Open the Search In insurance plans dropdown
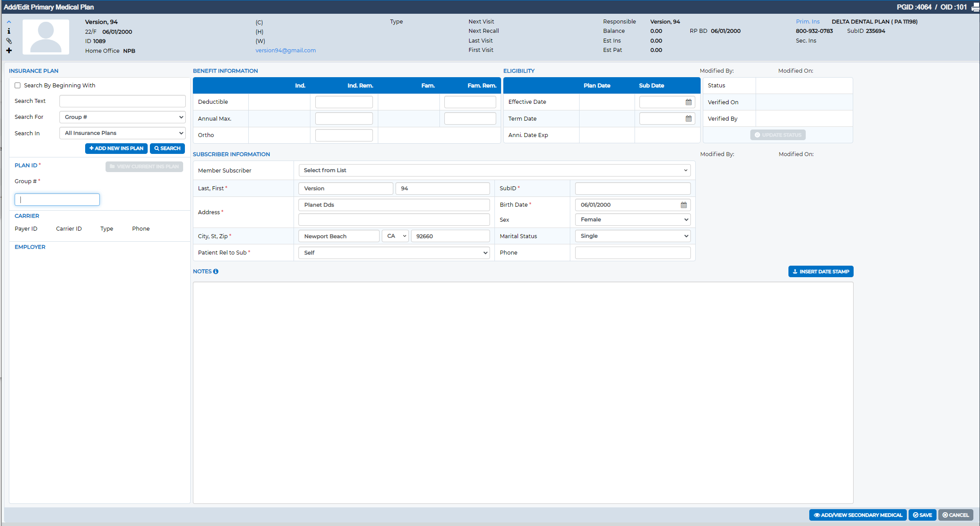This screenshot has height=526, width=980. click(122, 133)
